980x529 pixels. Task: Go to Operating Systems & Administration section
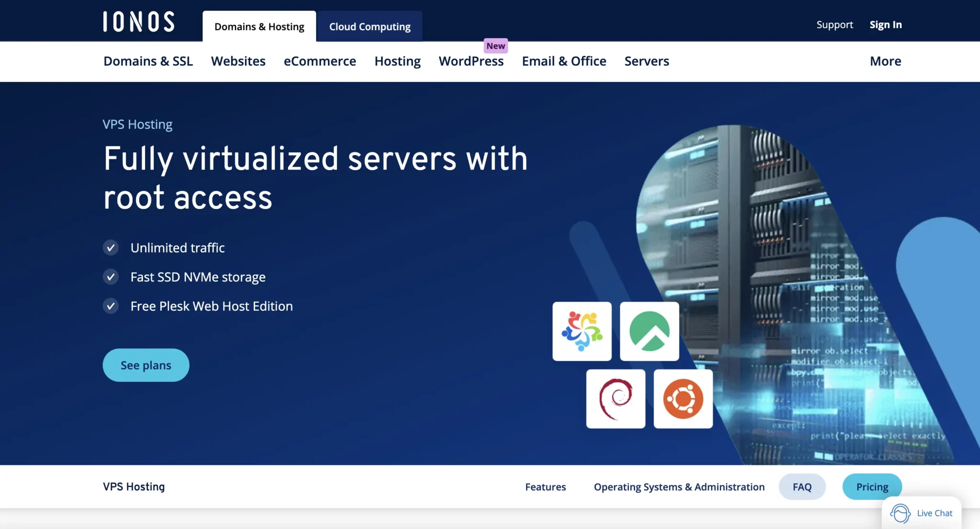679,487
